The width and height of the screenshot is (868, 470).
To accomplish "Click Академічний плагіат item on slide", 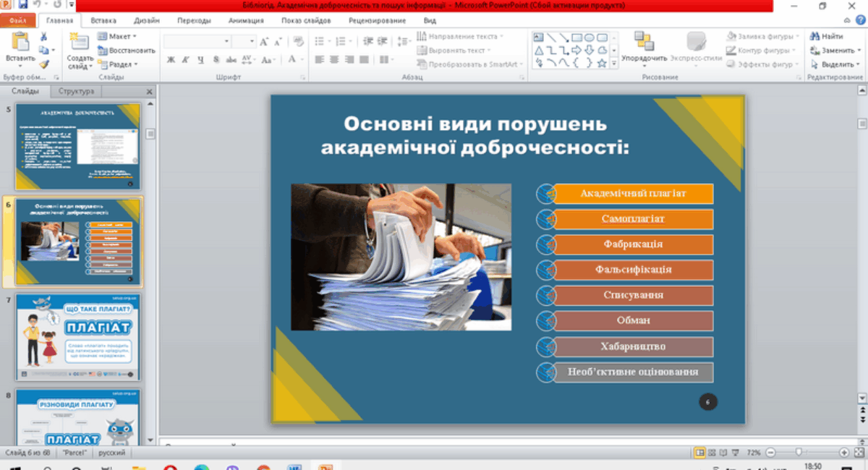I will point(633,194).
